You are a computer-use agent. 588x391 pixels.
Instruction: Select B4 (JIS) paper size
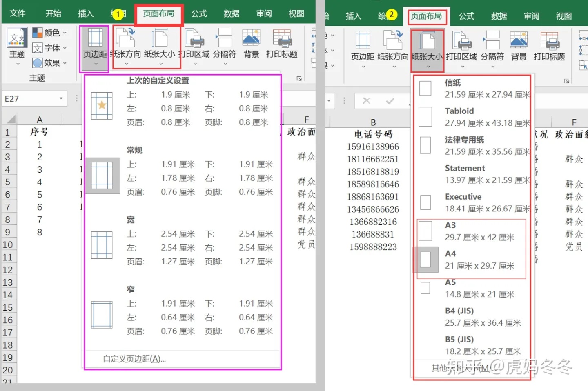tap(472, 317)
